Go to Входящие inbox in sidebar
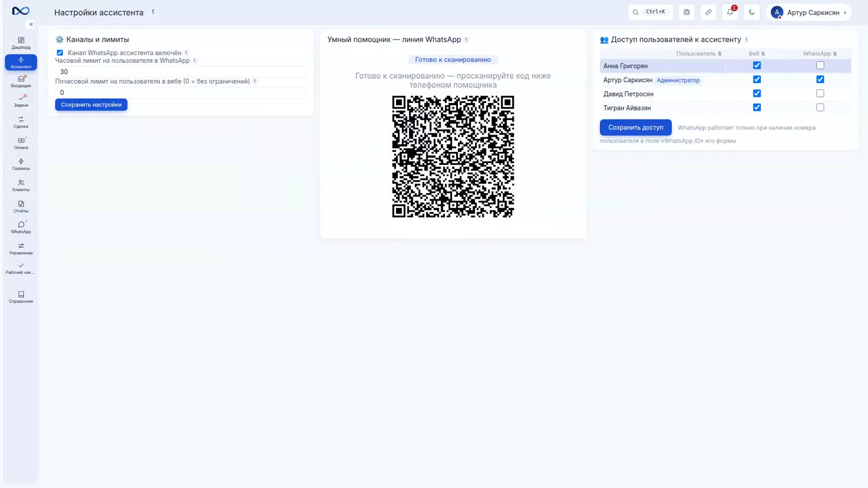This screenshot has height=488, width=868. 21,82
